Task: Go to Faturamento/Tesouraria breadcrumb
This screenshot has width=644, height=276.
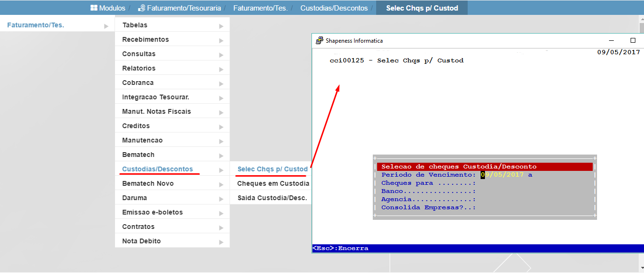Action: (184, 8)
